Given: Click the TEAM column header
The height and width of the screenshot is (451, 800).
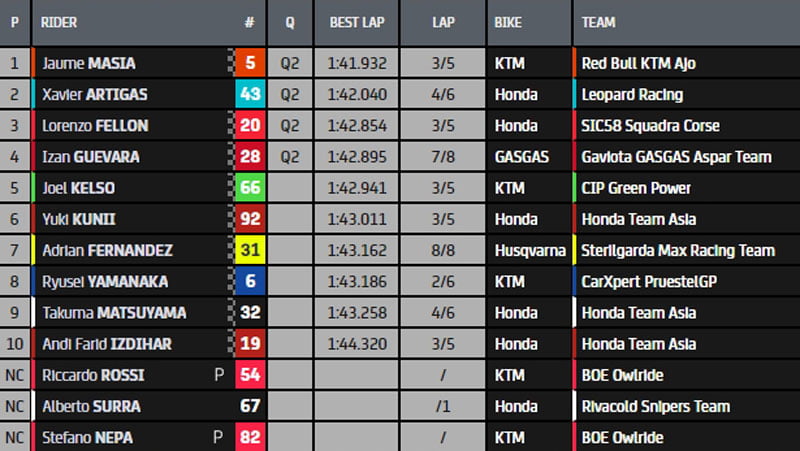Looking at the screenshot, I should coord(598,21).
